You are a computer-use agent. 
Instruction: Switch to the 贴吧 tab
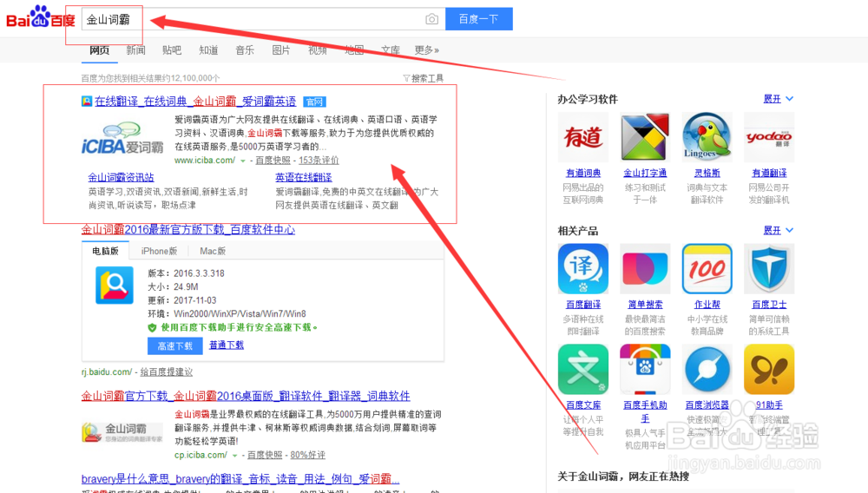pos(172,50)
